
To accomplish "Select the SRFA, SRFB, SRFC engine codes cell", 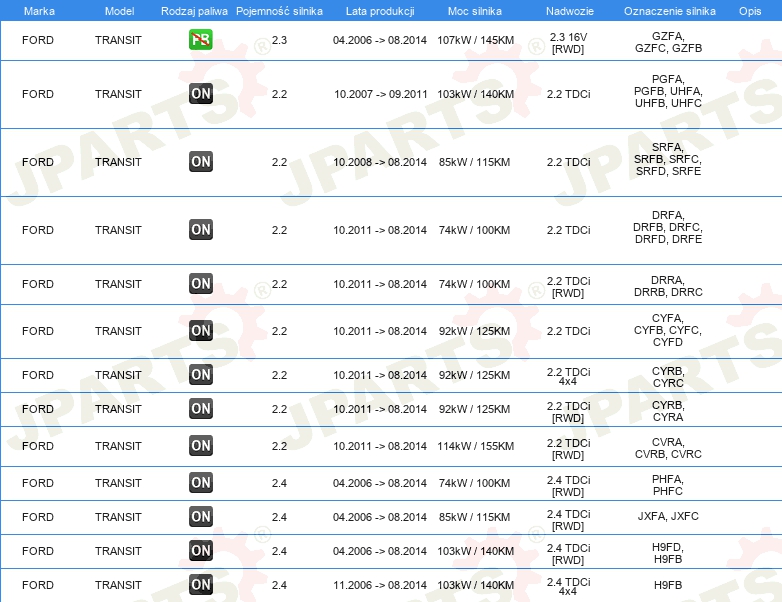I will point(668,159).
